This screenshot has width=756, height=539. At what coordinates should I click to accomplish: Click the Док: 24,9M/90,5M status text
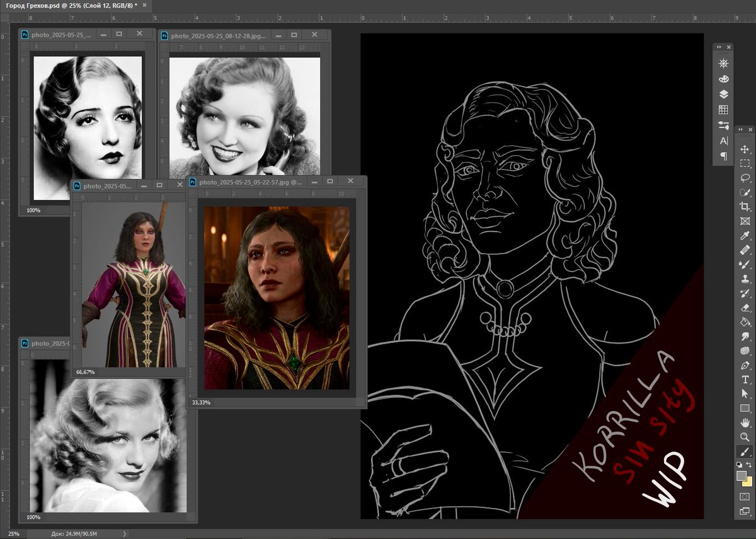tap(73, 534)
